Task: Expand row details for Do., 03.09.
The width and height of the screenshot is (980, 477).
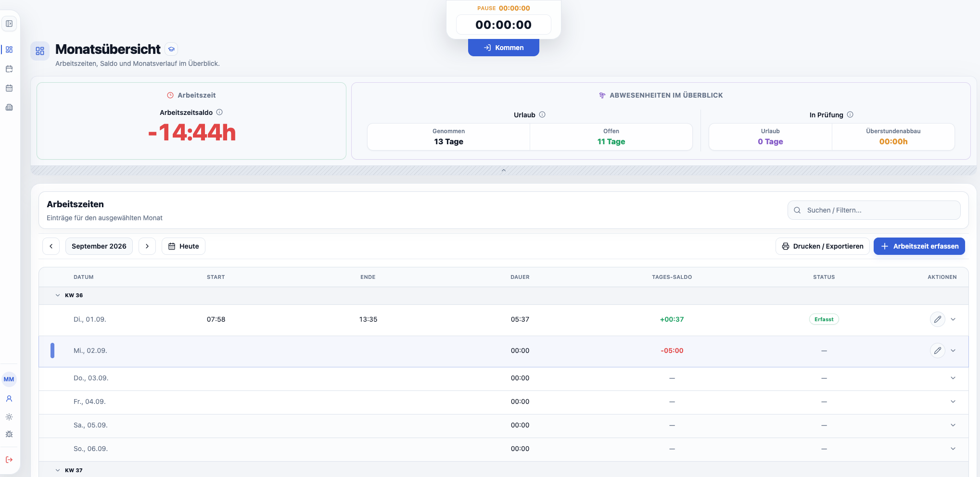Action: pyautogui.click(x=953, y=378)
